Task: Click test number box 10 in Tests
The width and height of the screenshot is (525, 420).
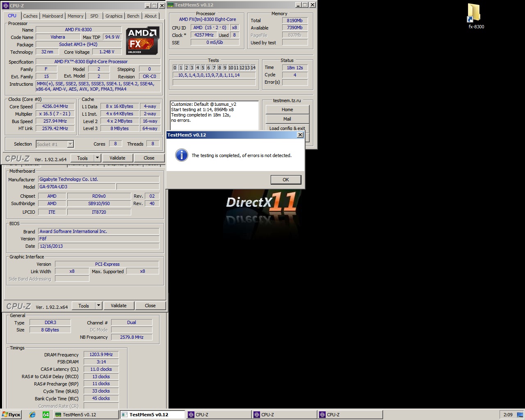Action: (231, 68)
